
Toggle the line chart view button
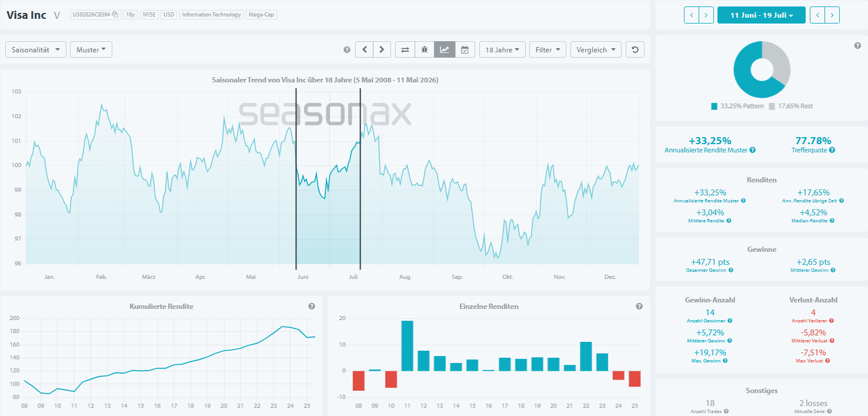[x=445, y=50]
